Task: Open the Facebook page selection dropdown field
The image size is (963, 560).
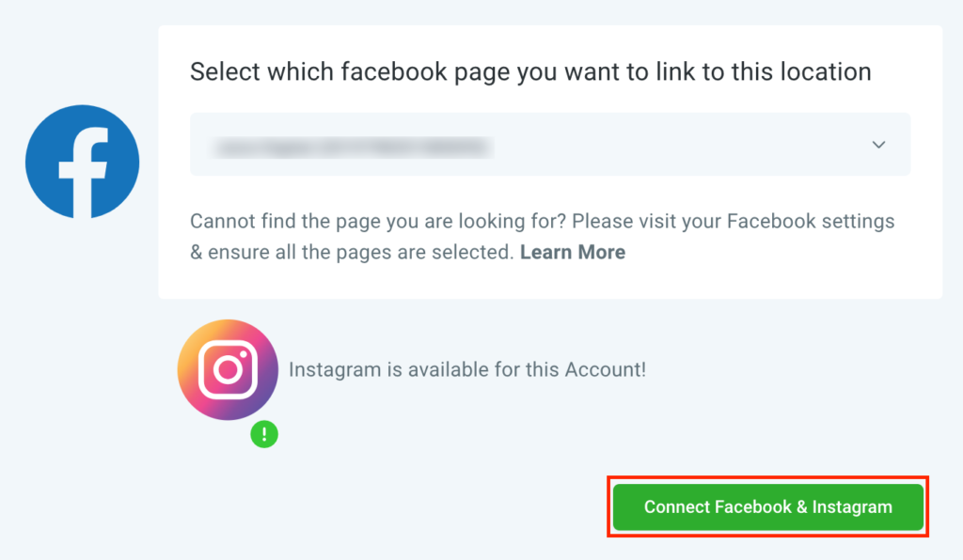Action: [549, 144]
